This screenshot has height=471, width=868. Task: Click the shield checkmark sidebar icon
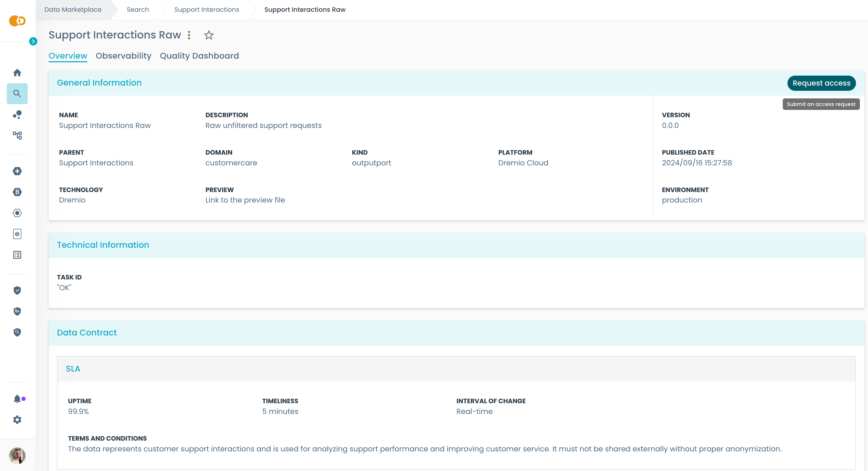[17, 290]
